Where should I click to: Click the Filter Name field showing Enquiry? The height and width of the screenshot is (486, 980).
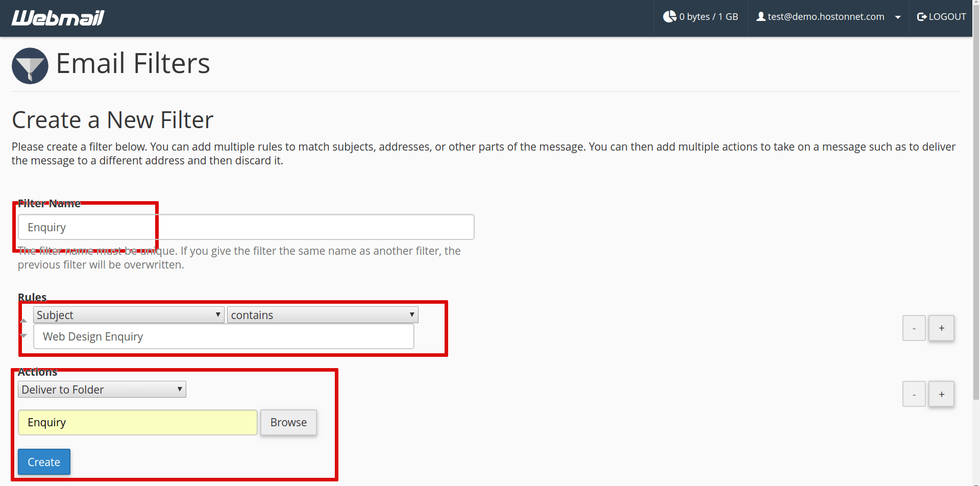246,227
